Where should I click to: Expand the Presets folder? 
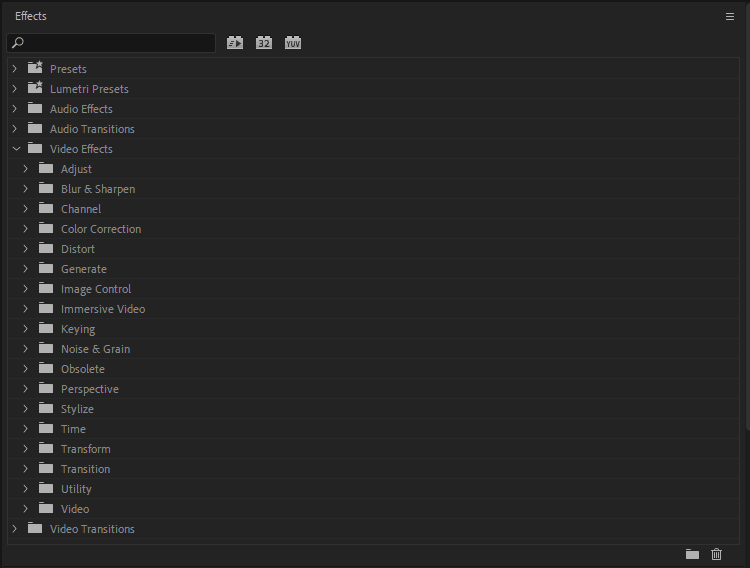coord(15,68)
